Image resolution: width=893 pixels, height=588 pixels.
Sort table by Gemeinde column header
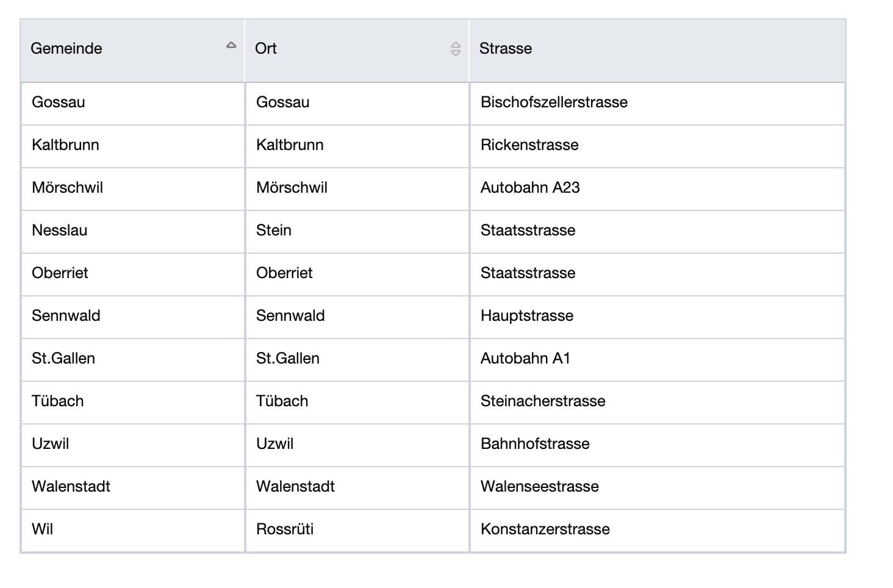[66, 49]
